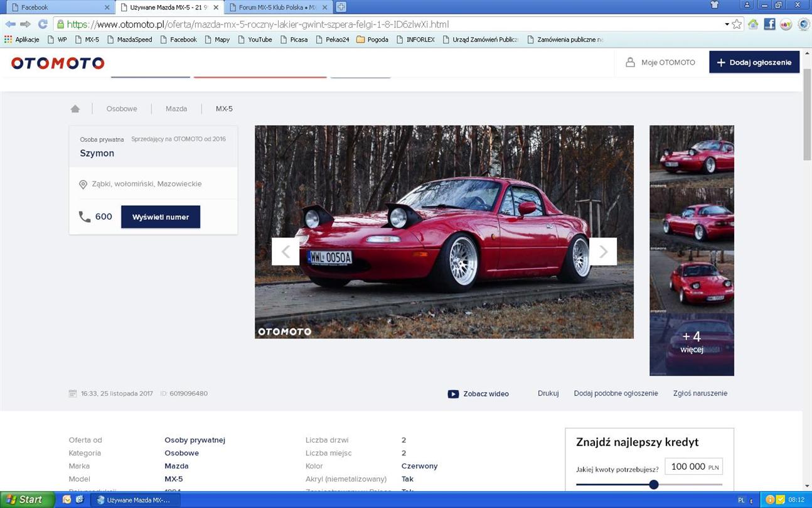Click the loan amount field 100 000
The width and height of the screenshot is (812, 508).
tap(693, 467)
